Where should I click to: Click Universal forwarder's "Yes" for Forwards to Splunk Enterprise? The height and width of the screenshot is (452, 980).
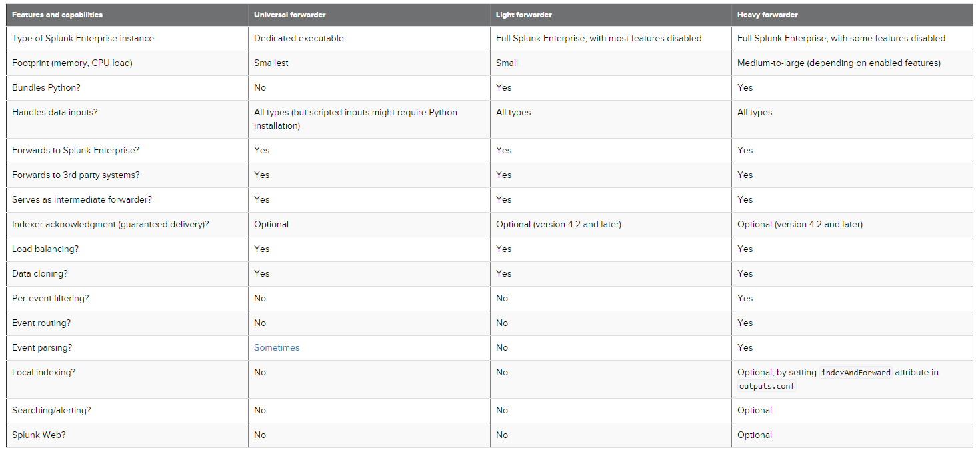pos(262,150)
